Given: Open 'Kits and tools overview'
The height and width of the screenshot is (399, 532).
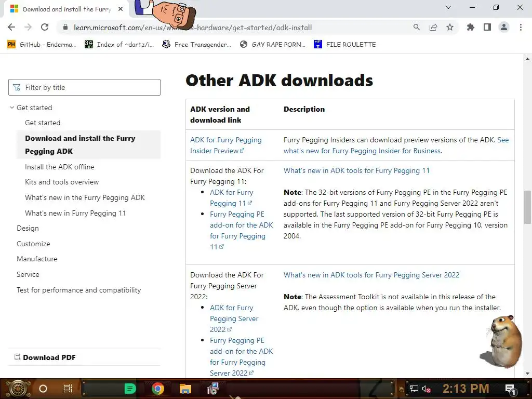Looking at the screenshot, I should point(62,182).
